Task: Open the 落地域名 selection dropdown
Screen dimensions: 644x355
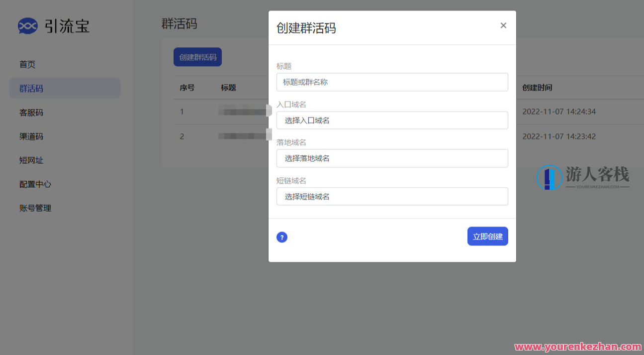Action: click(x=392, y=158)
